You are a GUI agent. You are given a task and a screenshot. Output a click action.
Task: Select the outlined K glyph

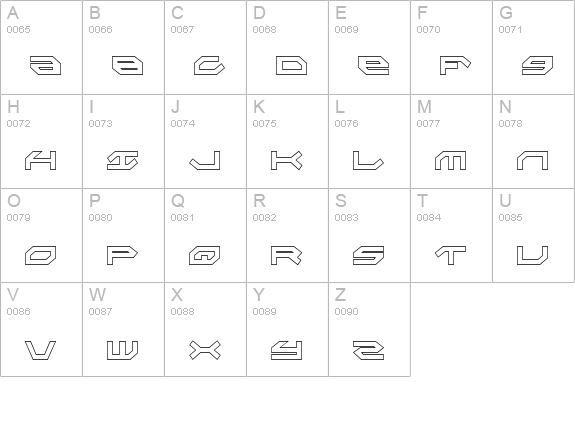286,160
